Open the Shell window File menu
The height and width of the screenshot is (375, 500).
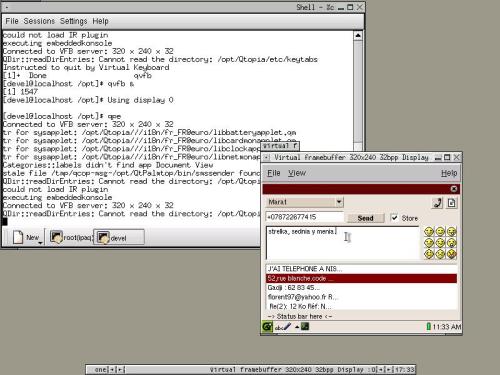[x=12, y=21]
